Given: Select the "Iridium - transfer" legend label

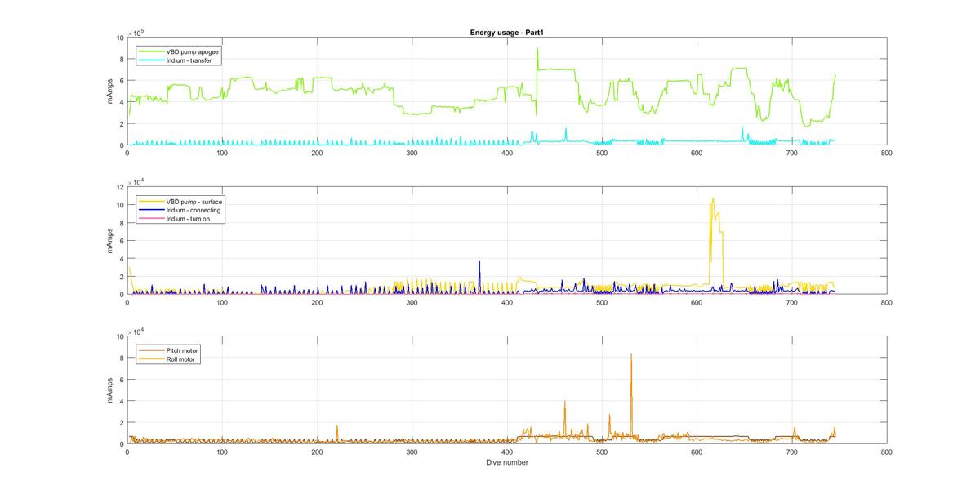Looking at the screenshot, I should pyautogui.click(x=189, y=60).
